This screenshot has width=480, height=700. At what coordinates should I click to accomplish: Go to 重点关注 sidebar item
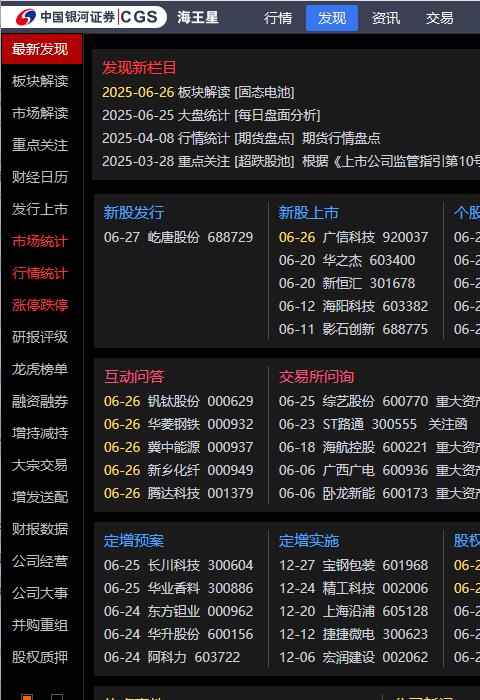click(x=40, y=145)
